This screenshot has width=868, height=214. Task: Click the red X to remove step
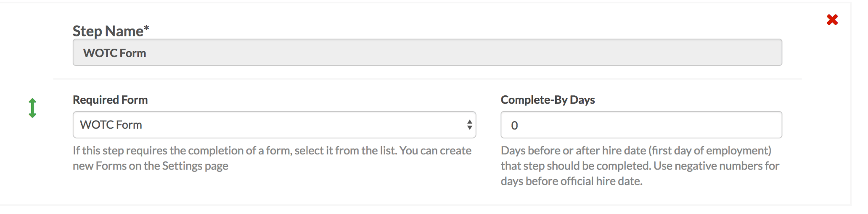pos(832,20)
